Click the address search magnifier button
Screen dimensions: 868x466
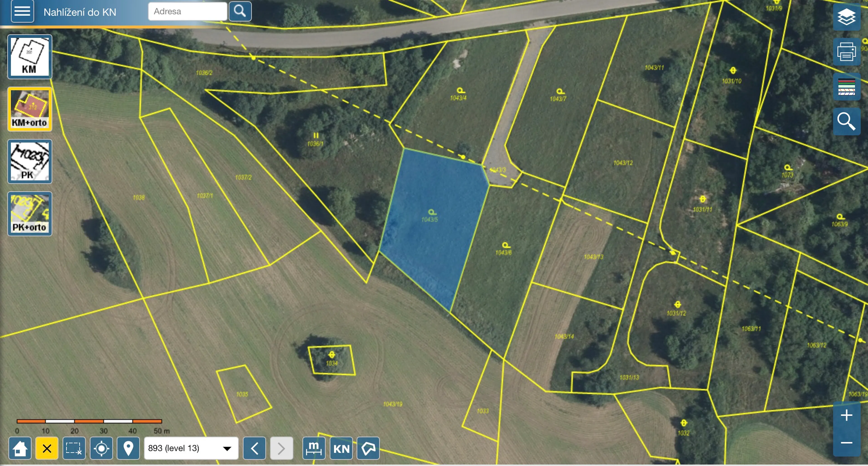click(x=240, y=12)
